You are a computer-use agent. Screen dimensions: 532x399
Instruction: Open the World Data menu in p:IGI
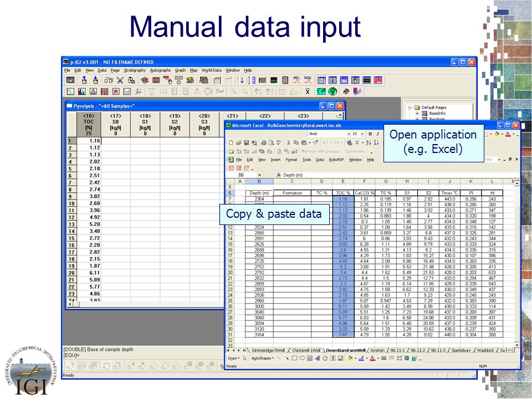[x=211, y=70]
